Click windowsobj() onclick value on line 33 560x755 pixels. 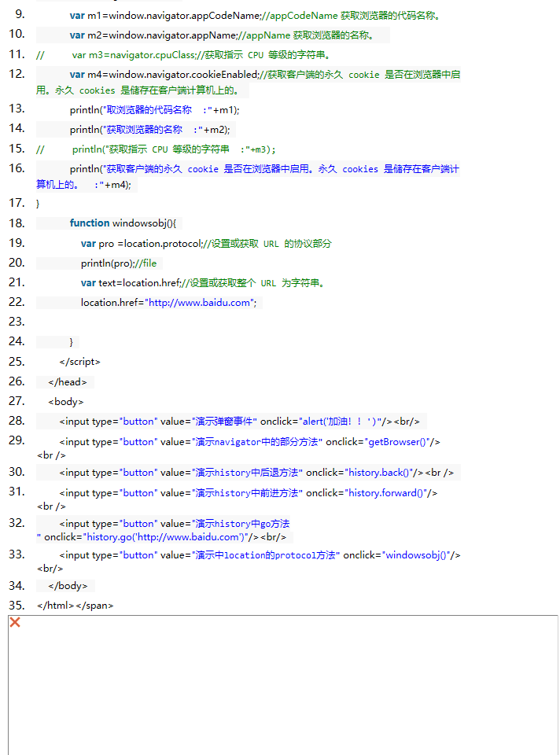point(417,555)
